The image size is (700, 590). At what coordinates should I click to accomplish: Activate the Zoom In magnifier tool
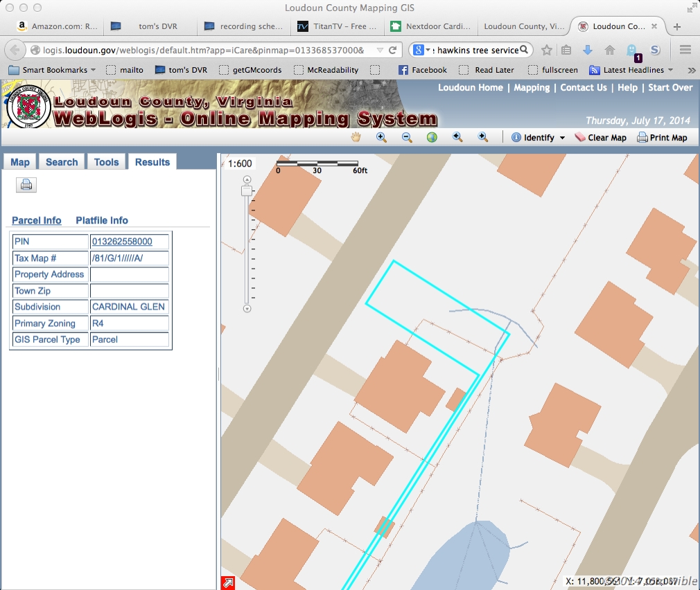(381, 137)
